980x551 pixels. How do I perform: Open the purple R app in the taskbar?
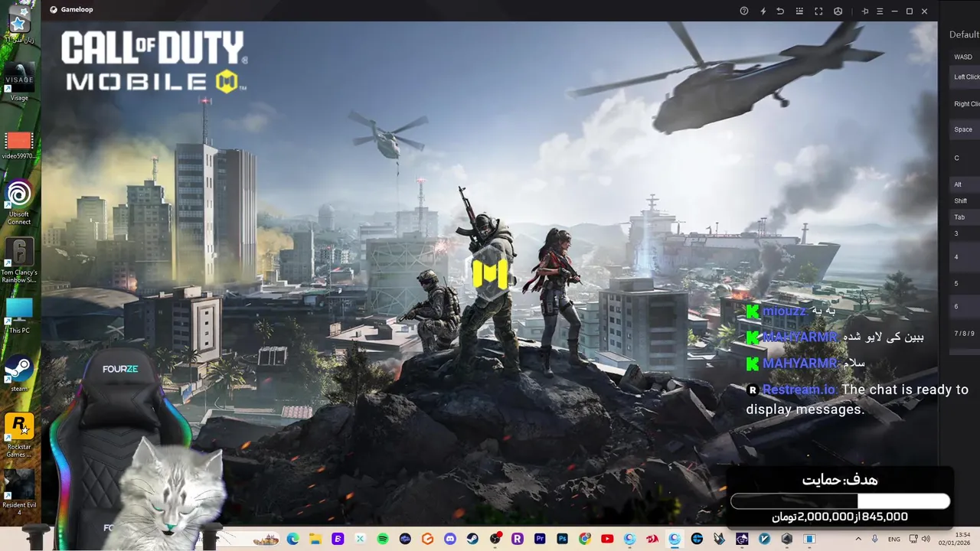[518, 539]
